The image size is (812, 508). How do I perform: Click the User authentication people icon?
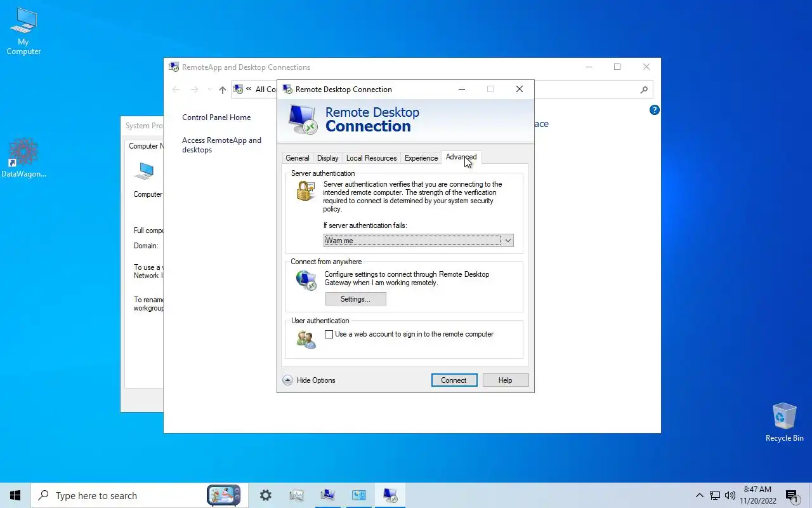[x=306, y=339]
